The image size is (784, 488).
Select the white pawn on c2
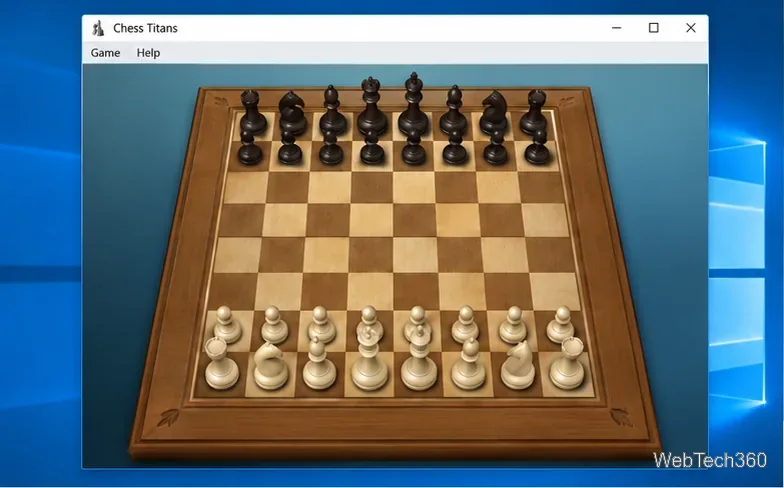[322, 325]
